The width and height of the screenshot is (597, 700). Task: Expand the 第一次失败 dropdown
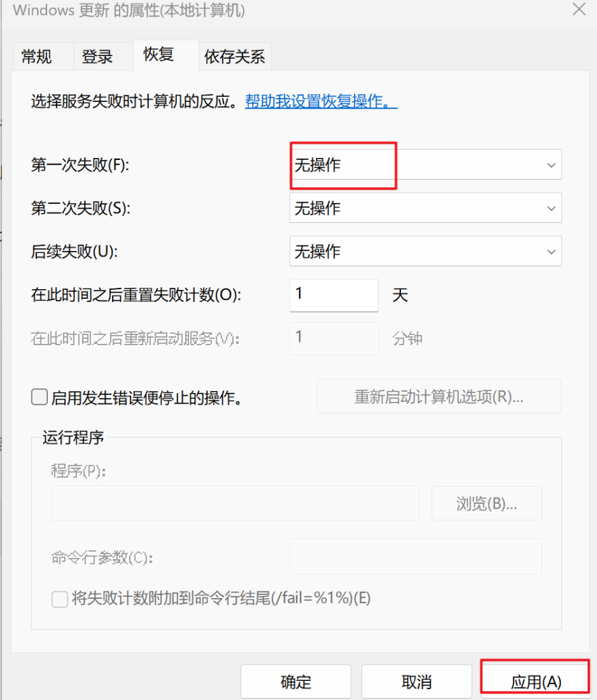click(x=425, y=165)
